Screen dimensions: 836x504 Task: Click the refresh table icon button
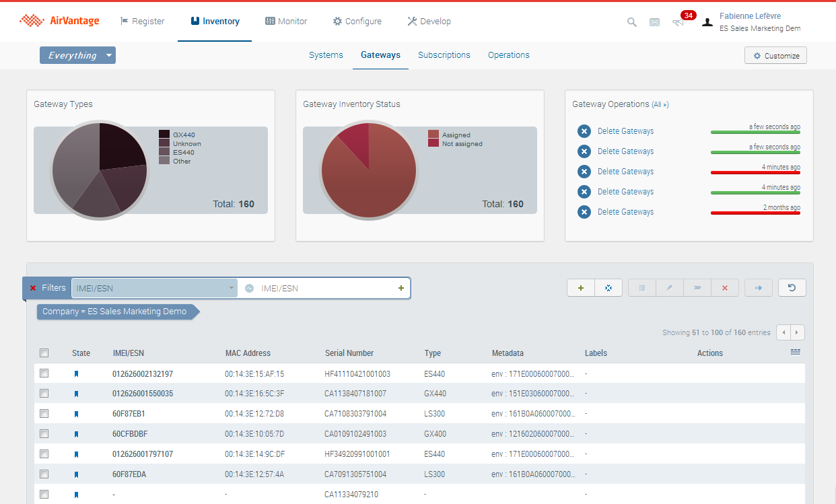pos(792,288)
